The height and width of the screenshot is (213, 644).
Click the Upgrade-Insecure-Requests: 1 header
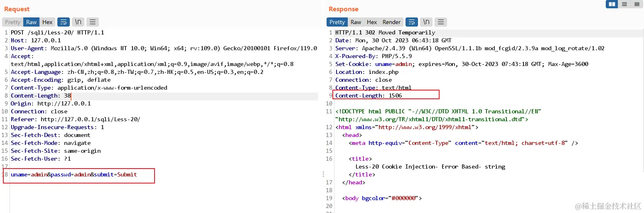pos(57,127)
